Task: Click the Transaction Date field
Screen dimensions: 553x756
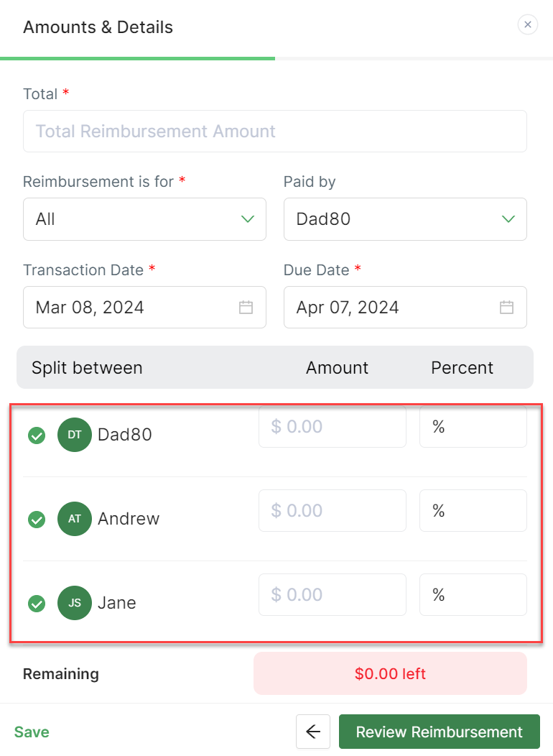Action: (x=133, y=308)
